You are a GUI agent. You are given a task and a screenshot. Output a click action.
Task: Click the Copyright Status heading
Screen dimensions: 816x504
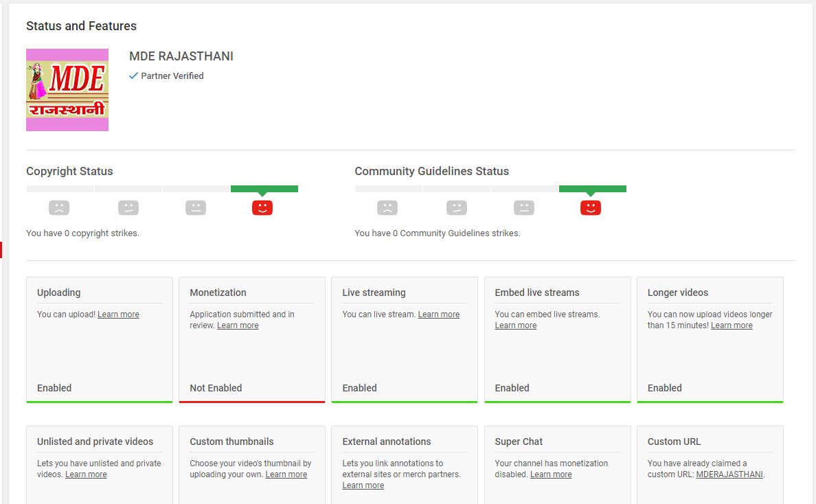pyautogui.click(x=70, y=171)
